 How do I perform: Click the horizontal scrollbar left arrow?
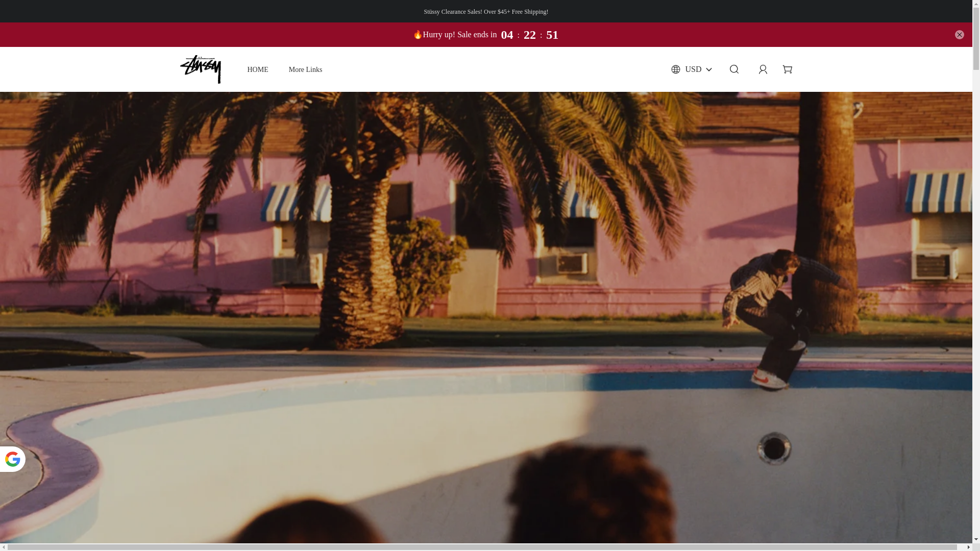[x=4, y=547]
